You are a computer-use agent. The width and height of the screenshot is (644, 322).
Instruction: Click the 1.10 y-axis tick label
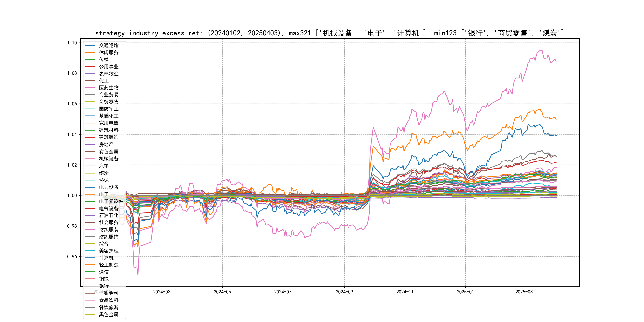[x=72, y=43]
